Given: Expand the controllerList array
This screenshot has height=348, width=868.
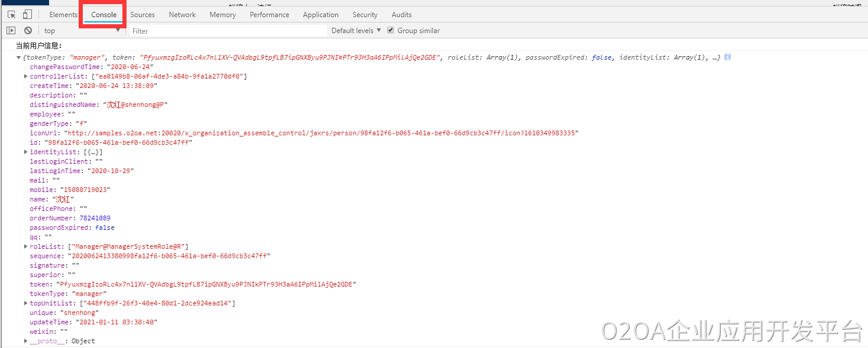Looking at the screenshot, I should pos(26,76).
